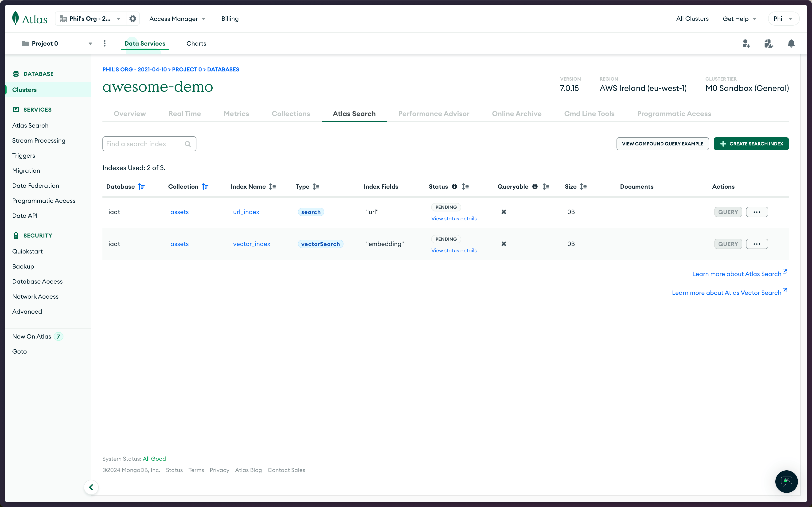Expand the Project 0 dropdown
Image resolution: width=812 pixels, height=507 pixels.
90,43
